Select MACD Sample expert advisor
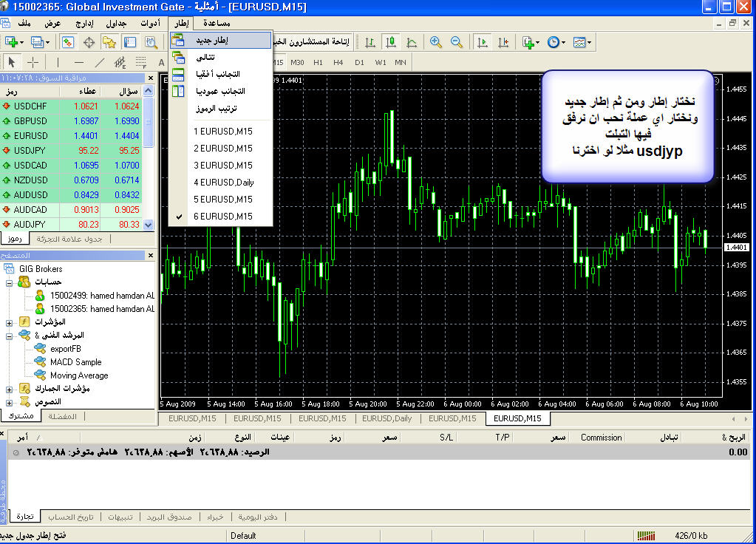This screenshot has height=544, width=756. point(75,362)
